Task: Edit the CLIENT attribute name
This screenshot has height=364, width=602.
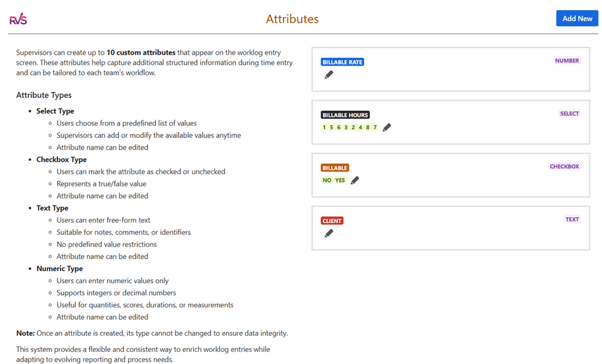Action: tap(328, 233)
